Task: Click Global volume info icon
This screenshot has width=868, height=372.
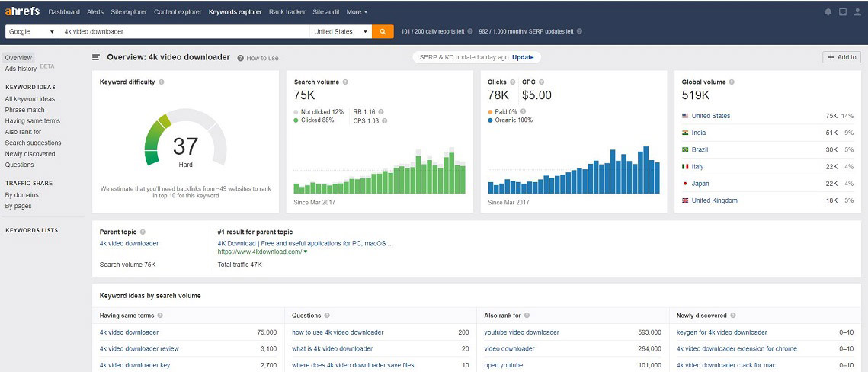Action: click(x=732, y=82)
